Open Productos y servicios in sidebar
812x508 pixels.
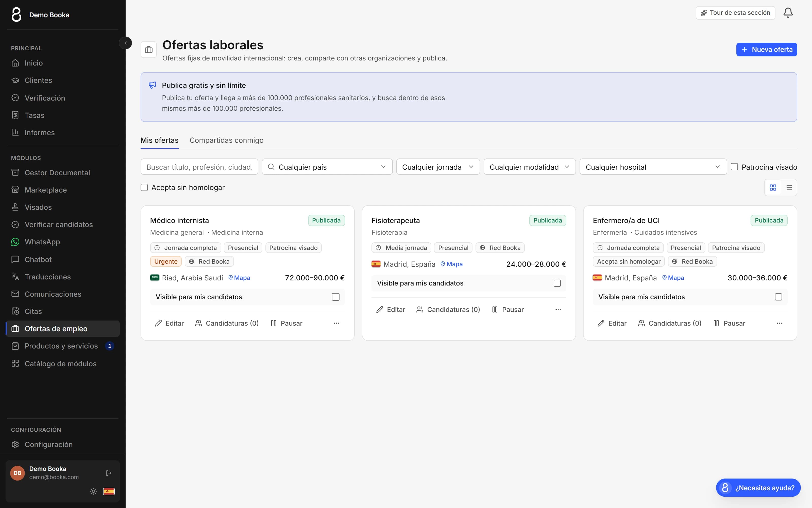point(63,346)
